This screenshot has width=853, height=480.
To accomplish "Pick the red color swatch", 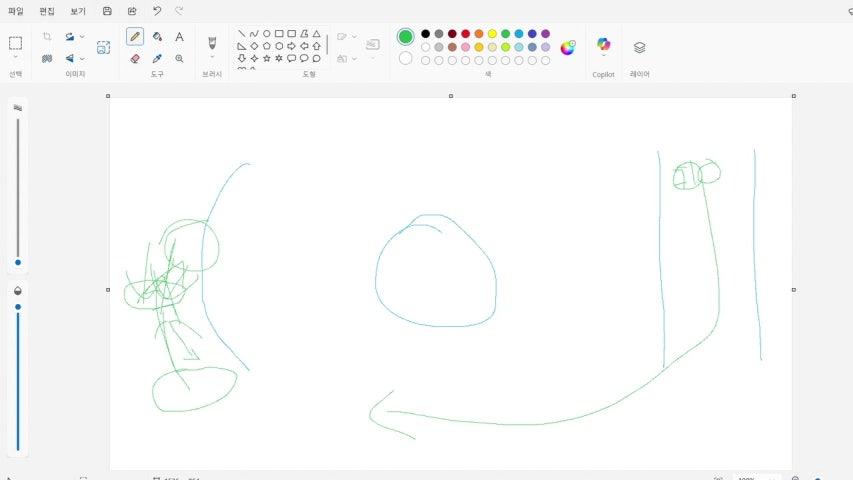I will 465,33.
